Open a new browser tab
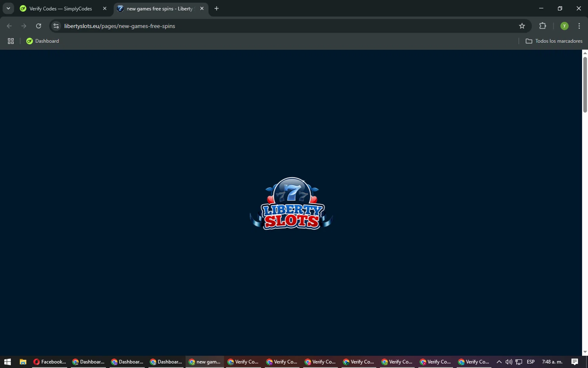 click(x=216, y=9)
